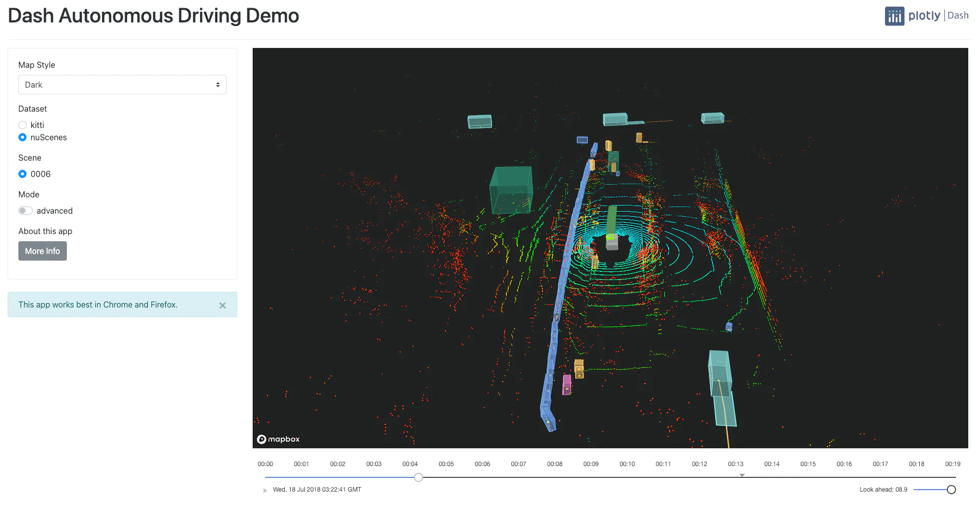Select the large green bounding box object
This screenshot has width=980, height=510.
tap(511, 190)
